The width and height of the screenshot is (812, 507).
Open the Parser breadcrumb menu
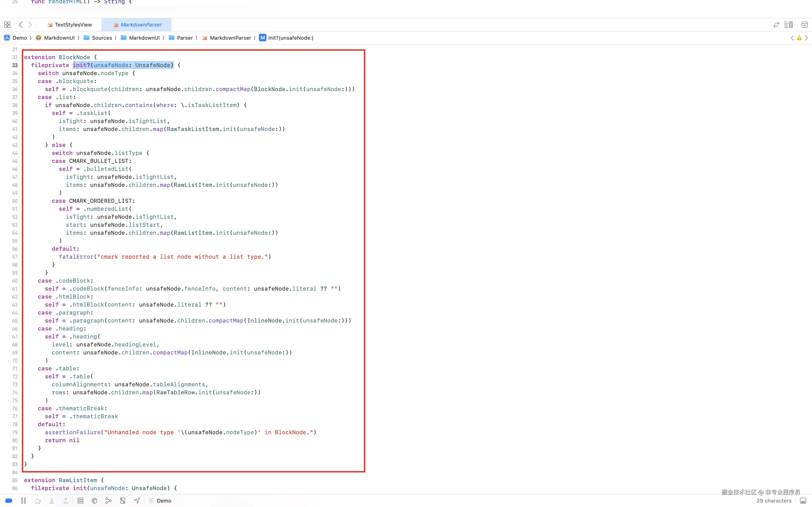coord(184,38)
